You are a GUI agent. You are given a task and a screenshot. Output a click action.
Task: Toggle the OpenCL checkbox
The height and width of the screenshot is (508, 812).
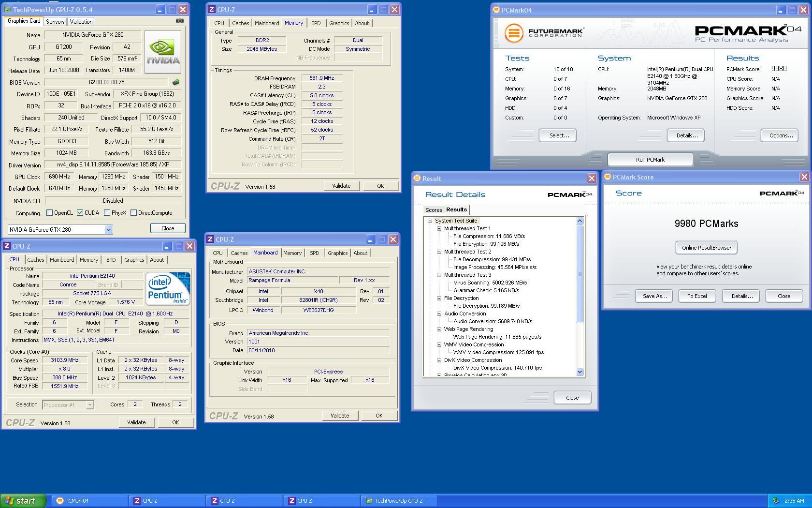pos(49,213)
